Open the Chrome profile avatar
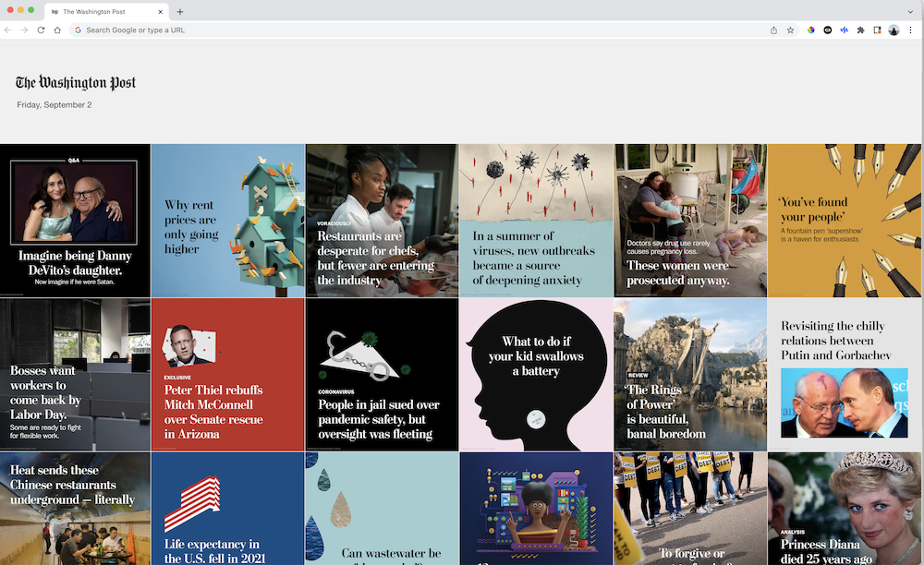The width and height of the screenshot is (924, 565). pyautogui.click(x=894, y=30)
